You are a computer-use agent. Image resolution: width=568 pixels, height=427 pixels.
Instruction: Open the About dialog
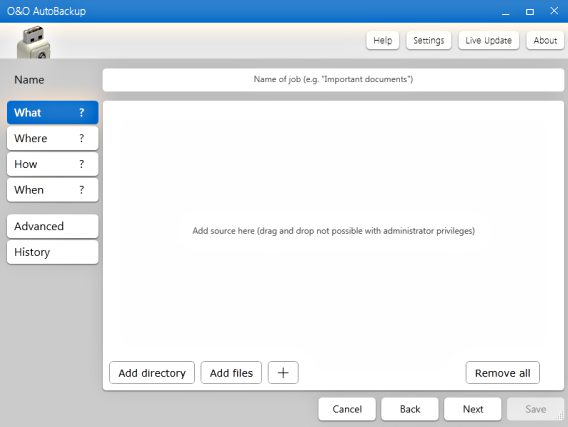click(545, 40)
